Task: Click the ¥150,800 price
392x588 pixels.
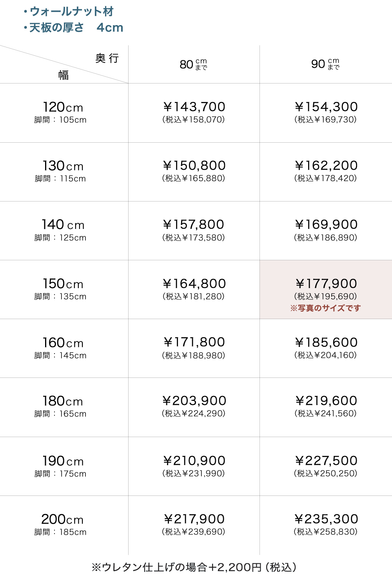Action: [x=194, y=171]
